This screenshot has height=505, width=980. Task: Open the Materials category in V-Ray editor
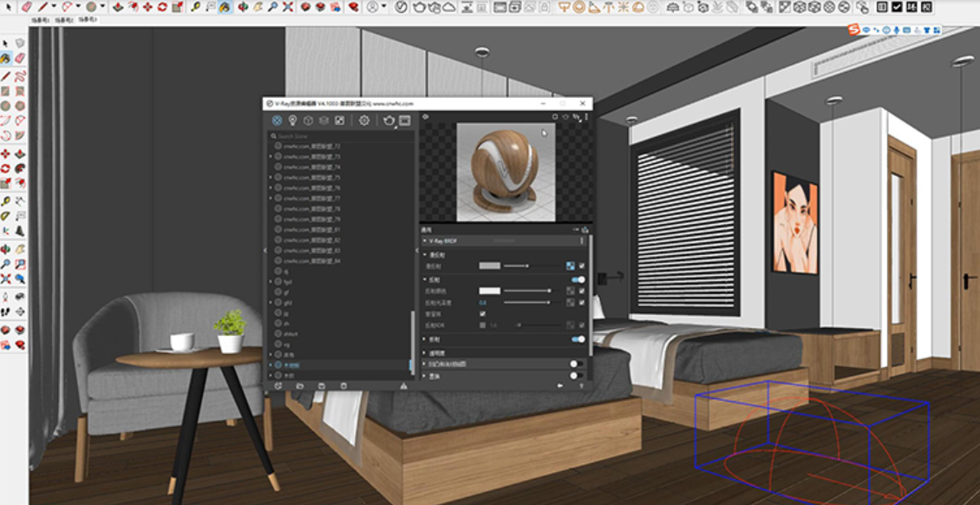pos(277,121)
